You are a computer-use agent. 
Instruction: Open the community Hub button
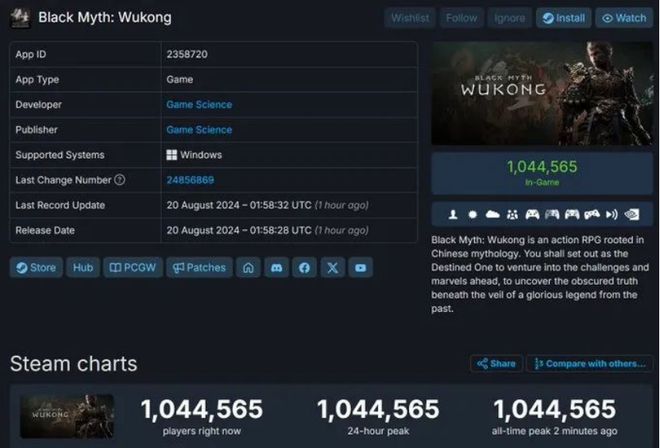pos(83,268)
